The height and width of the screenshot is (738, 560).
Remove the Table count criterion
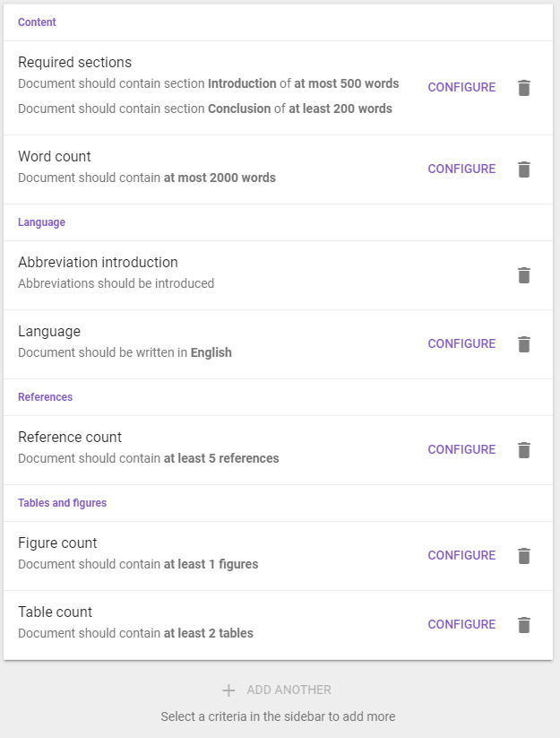pos(524,625)
